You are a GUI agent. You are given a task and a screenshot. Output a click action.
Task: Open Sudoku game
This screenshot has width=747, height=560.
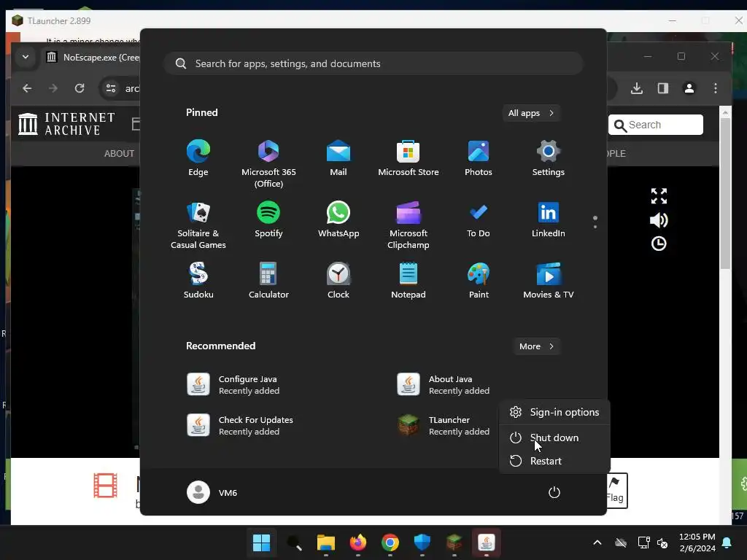[x=198, y=281]
